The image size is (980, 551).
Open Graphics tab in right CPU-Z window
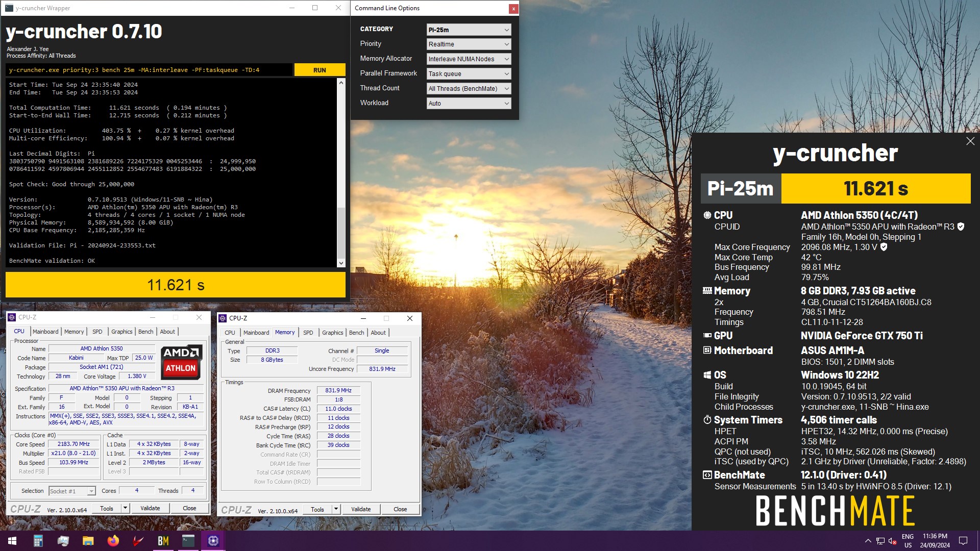coord(332,333)
